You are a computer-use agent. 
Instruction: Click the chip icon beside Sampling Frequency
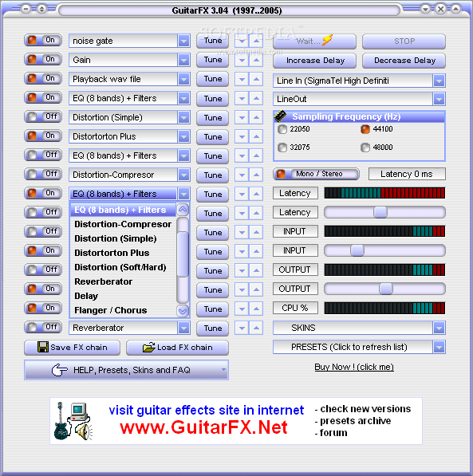280,116
